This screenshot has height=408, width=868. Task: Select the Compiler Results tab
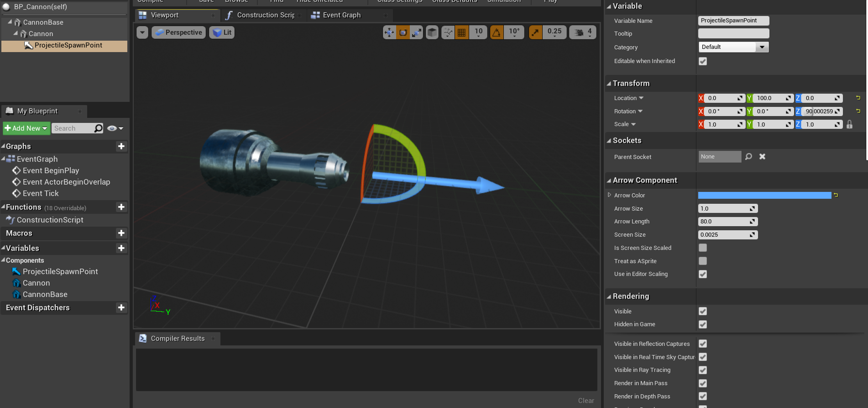[x=178, y=339]
